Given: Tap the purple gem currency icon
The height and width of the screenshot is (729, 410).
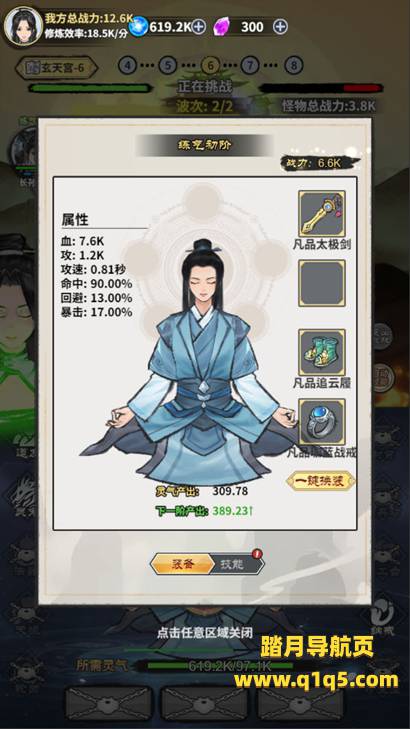Looking at the screenshot, I should (x=222, y=27).
